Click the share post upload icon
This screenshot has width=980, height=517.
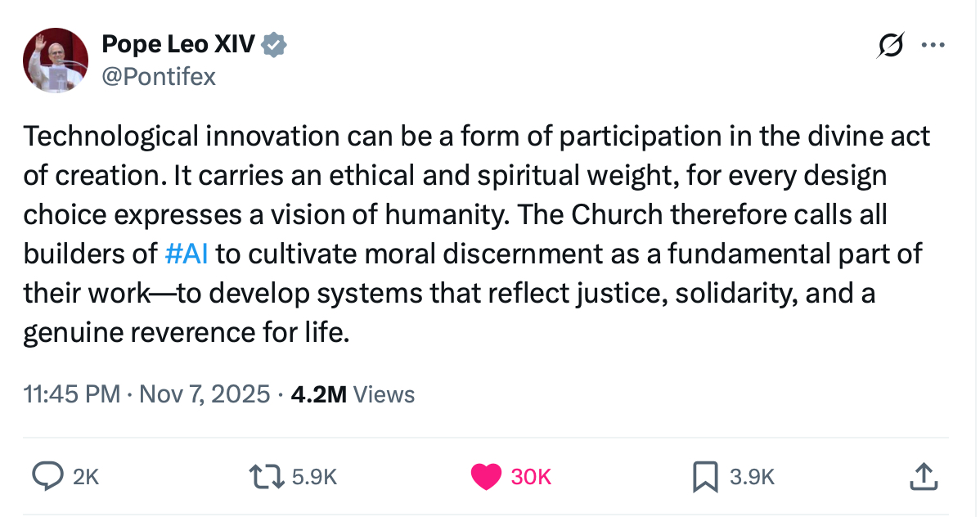point(922,476)
